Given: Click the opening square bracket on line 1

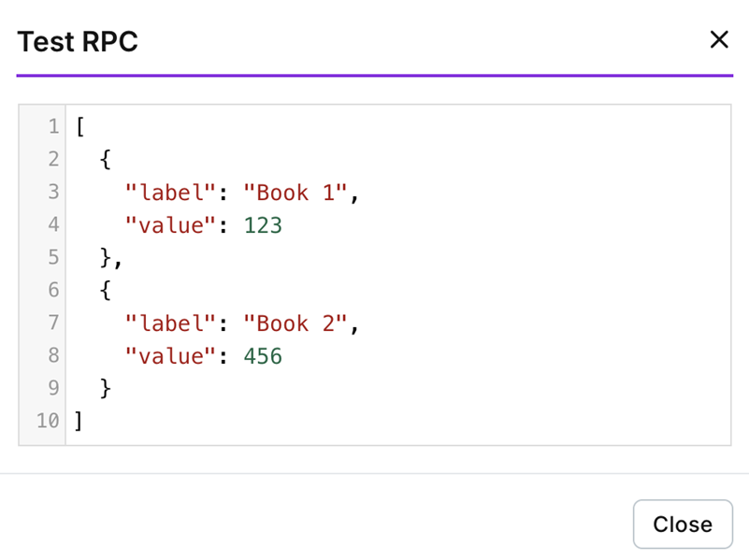Looking at the screenshot, I should 81,126.
